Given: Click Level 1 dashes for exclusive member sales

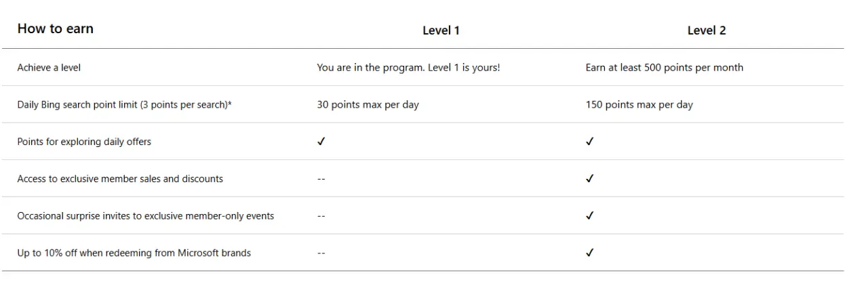Looking at the screenshot, I should click(x=321, y=179).
